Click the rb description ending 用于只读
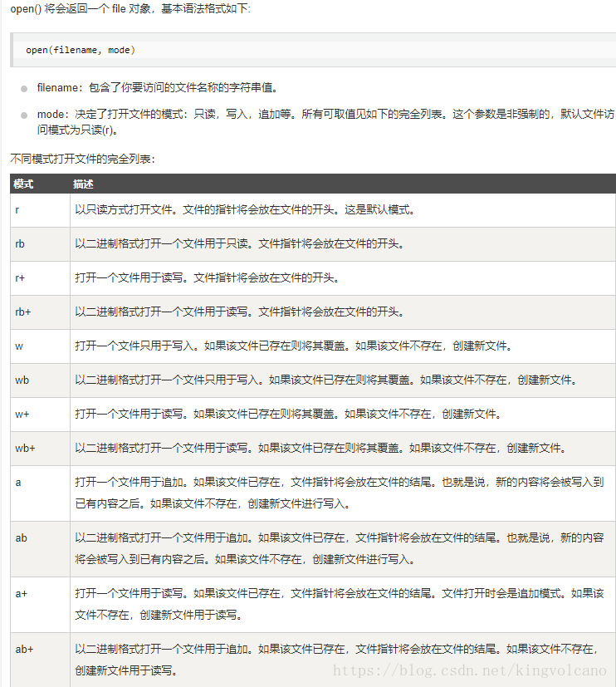 [x=239, y=244]
